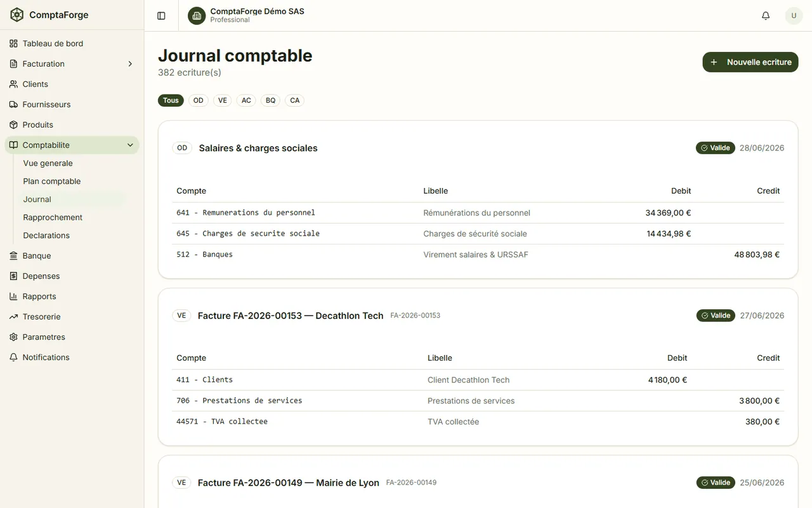Click the Nouvelle ecriture button
This screenshot has height=508, width=812.
click(750, 62)
